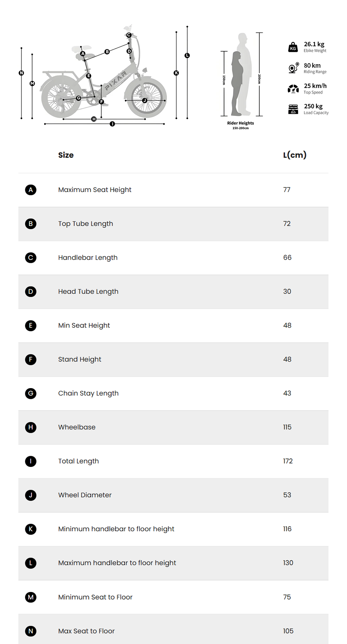Click the Ebike Weight KG icon

(x=293, y=47)
